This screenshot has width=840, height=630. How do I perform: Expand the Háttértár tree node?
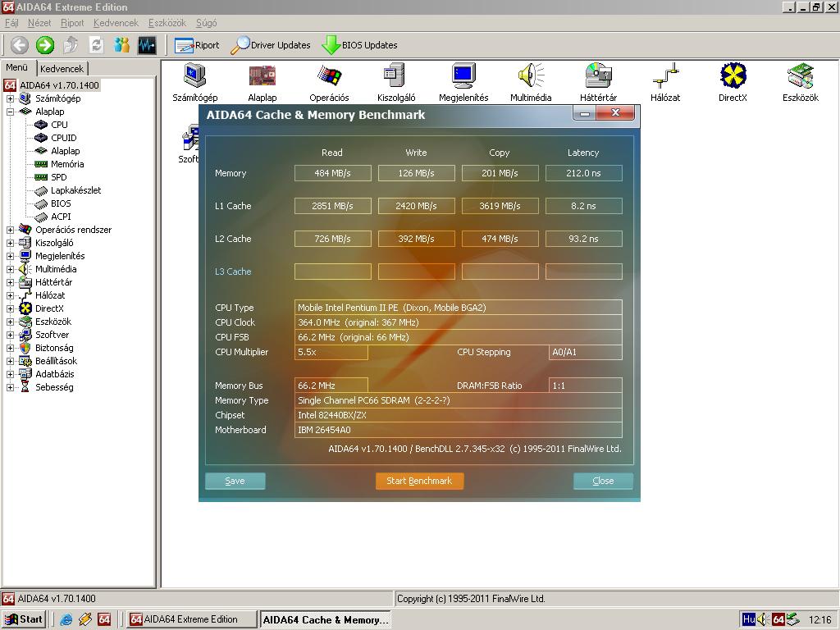10,282
